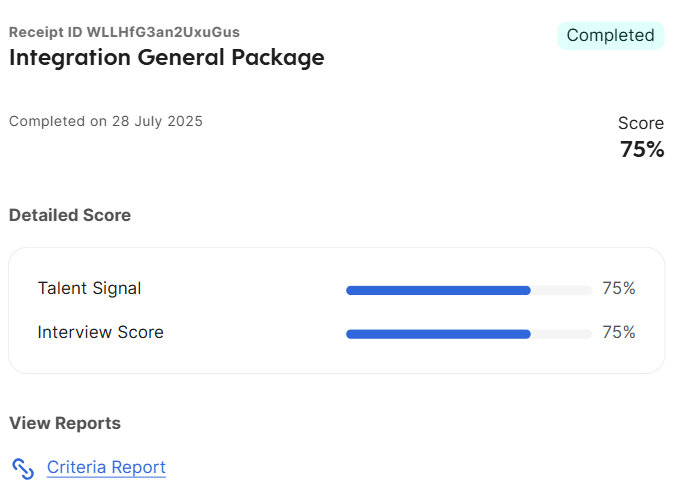The image size is (673, 491).
Task: Select the Receipt ID WLLHfG3an2UxuGus text
Action: point(124,32)
